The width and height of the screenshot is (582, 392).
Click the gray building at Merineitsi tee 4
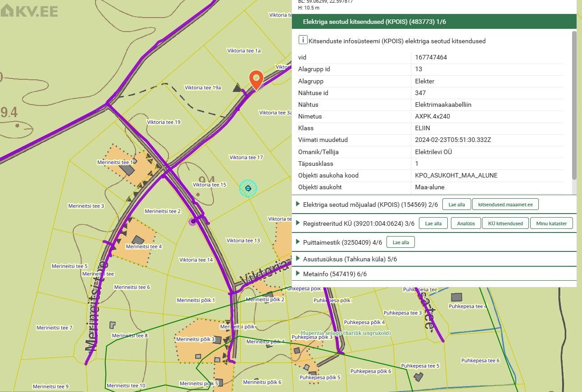coord(138,240)
